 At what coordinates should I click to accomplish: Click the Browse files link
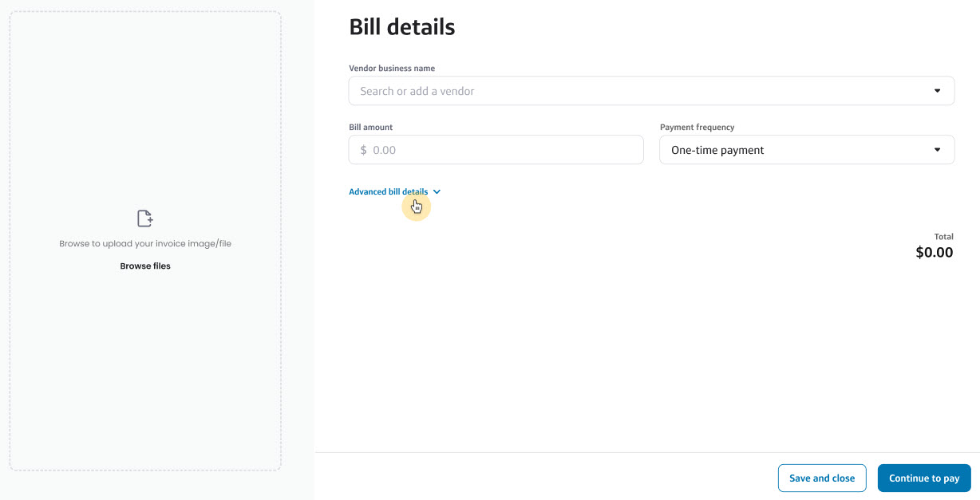144,266
